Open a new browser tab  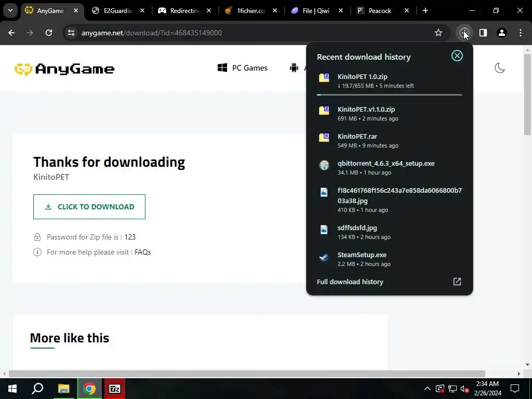coord(425,10)
